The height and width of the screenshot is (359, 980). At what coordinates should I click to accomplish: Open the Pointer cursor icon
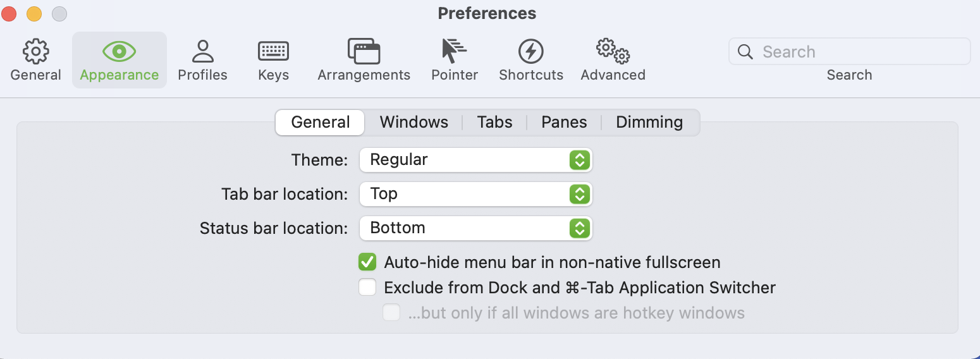tap(454, 52)
